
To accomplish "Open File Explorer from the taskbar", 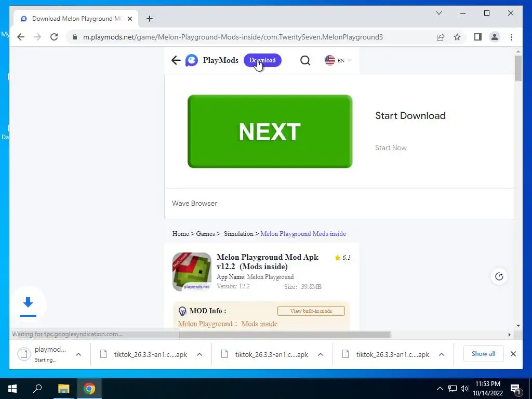I will pyautogui.click(x=63, y=389).
